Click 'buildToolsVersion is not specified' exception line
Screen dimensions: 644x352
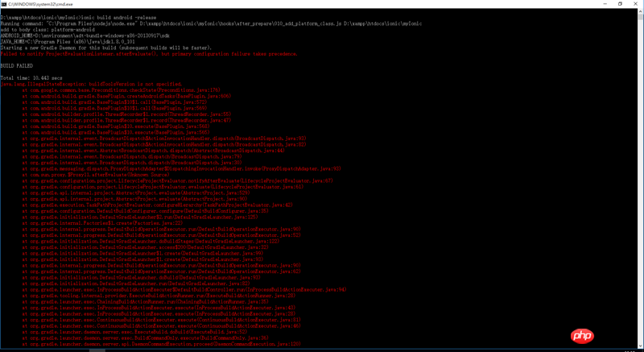point(91,84)
